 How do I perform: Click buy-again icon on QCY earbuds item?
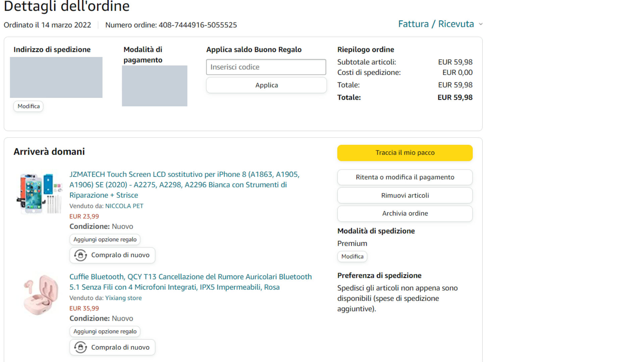80,347
